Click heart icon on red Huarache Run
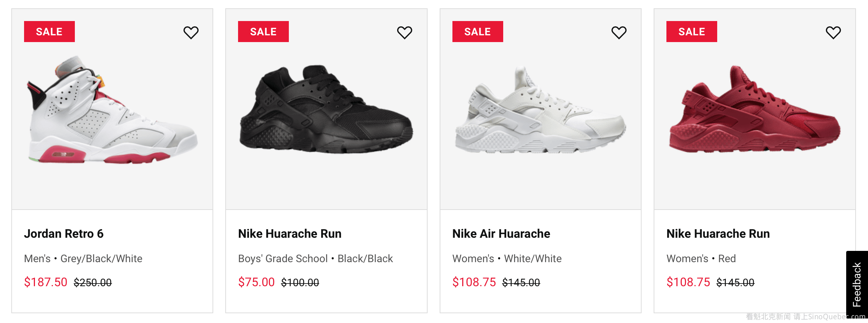Viewport: 868px width, 323px height. (x=833, y=33)
